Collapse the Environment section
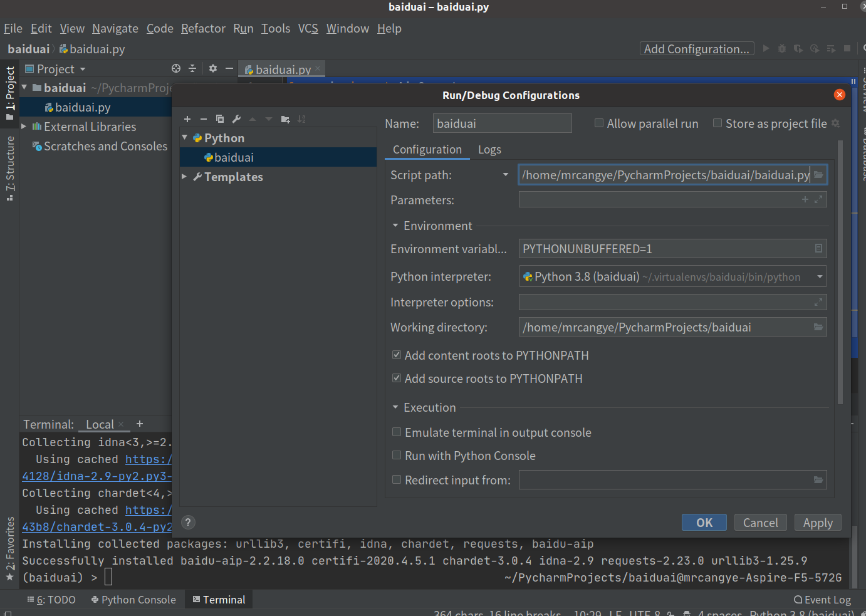This screenshot has width=866, height=616. (395, 226)
